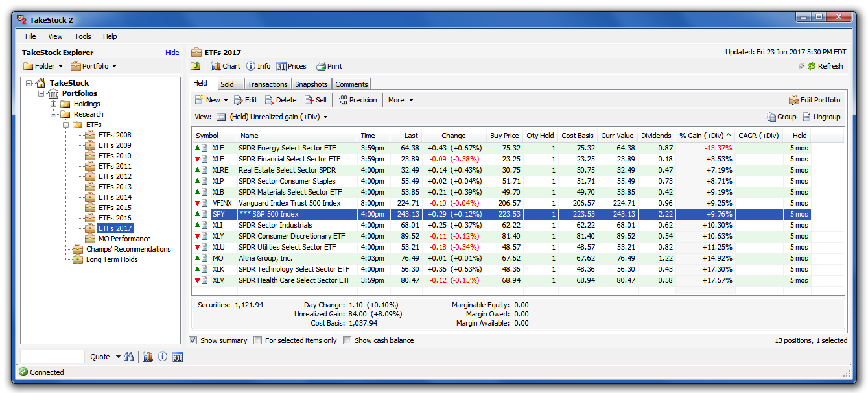The image size is (868, 393).
Task: Select the SPDR Technology Select Sector ETF row
Action: [502, 269]
